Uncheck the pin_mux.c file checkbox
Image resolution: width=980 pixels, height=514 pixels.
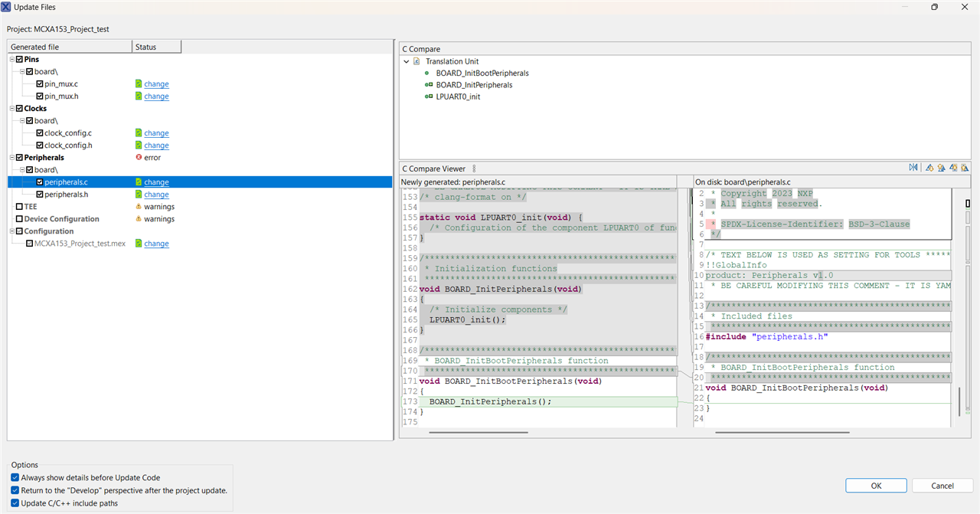tap(40, 84)
